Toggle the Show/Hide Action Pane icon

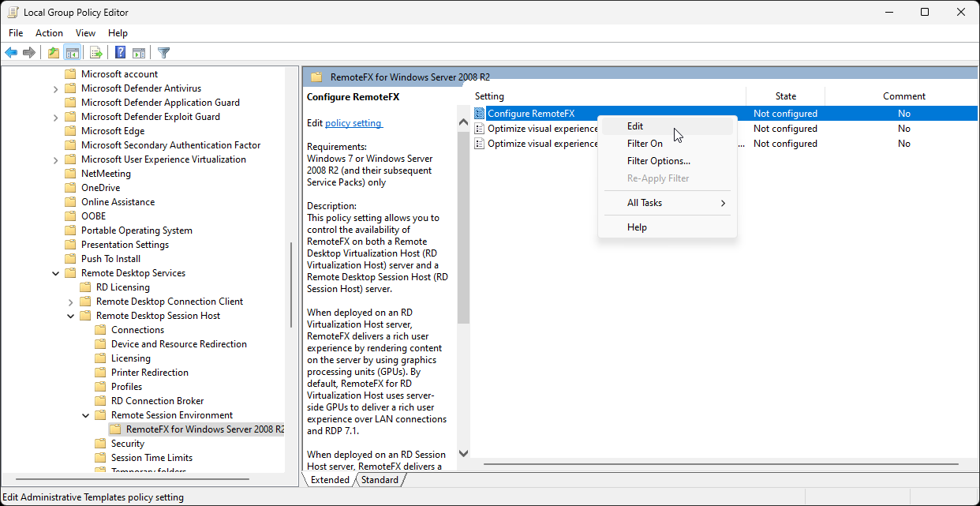tap(139, 52)
